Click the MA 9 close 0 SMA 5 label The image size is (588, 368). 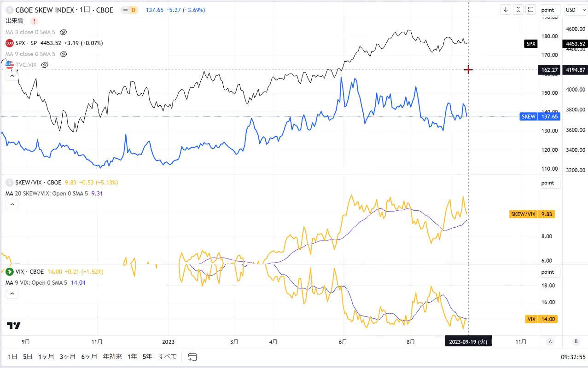30,54
